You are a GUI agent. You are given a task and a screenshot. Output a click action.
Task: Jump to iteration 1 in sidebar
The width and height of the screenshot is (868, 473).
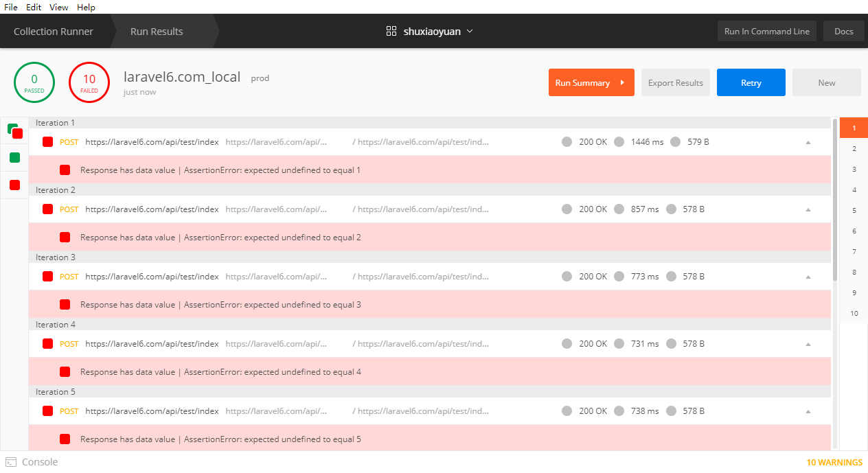coord(854,128)
